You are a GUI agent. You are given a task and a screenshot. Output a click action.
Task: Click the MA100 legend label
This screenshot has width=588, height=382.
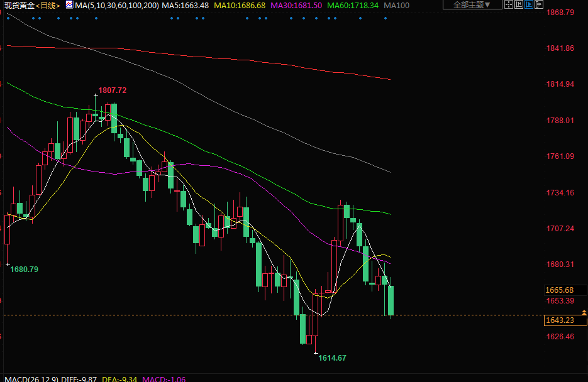(396, 5)
